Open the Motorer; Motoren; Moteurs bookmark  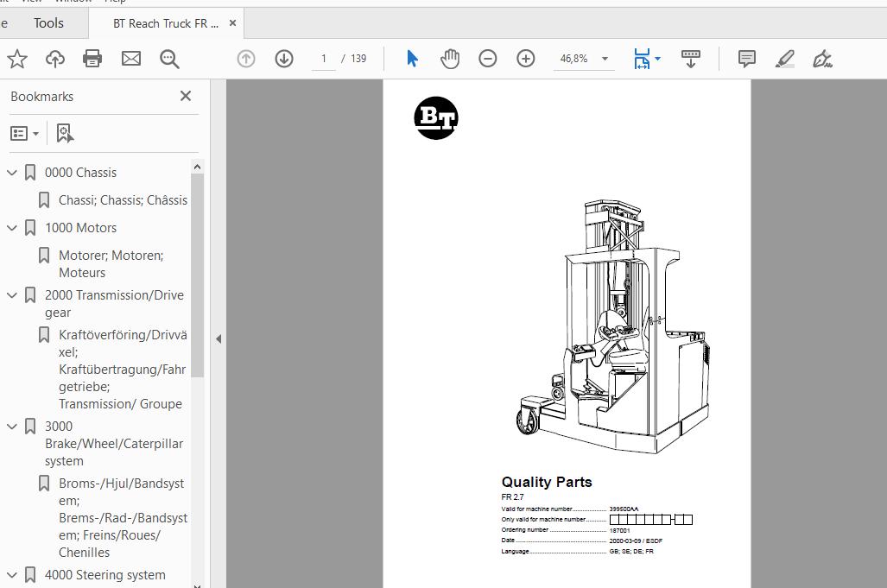click(x=111, y=263)
